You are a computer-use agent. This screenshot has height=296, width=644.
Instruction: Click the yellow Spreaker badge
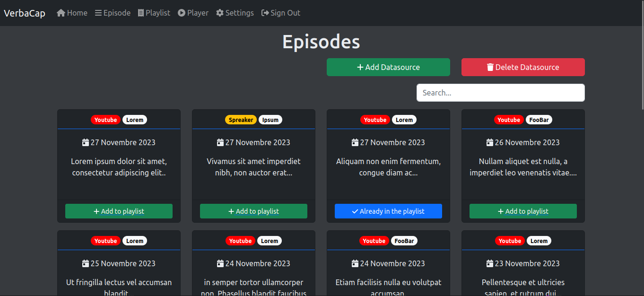pos(241,120)
